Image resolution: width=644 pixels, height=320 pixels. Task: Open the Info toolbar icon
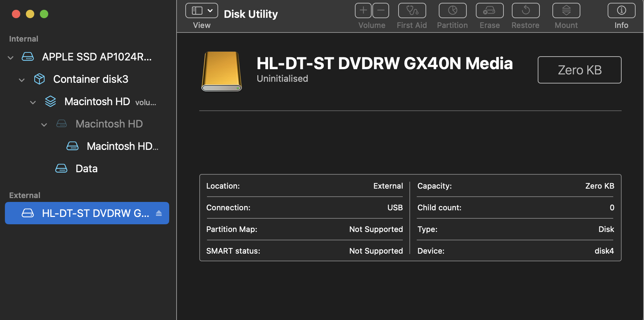point(622,10)
